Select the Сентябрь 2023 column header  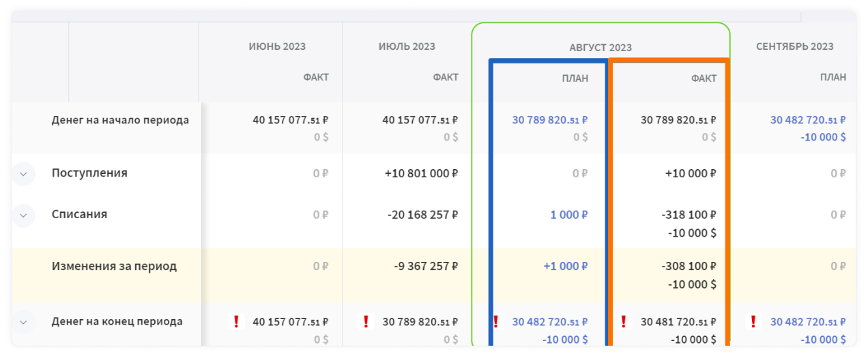click(x=794, y=46)
